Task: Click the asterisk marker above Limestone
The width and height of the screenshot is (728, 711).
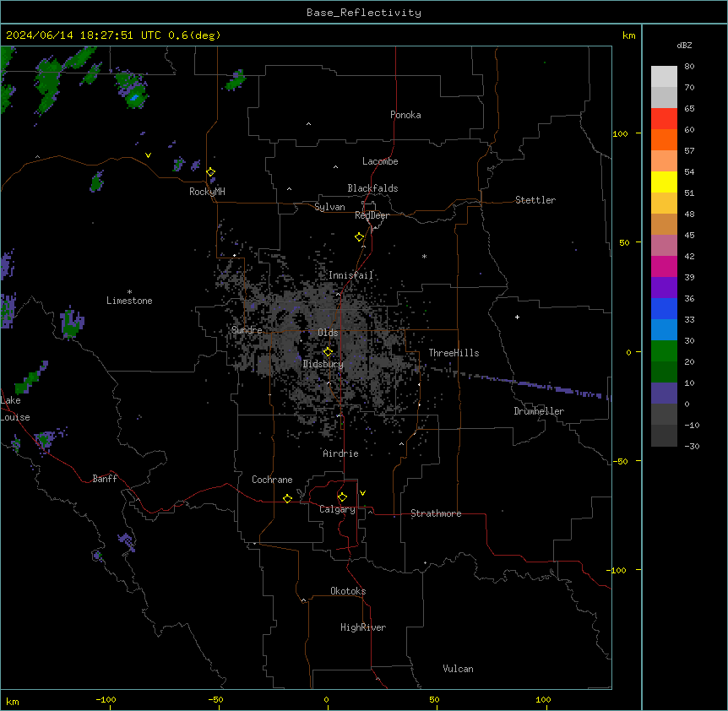Action: coord(129,292)
